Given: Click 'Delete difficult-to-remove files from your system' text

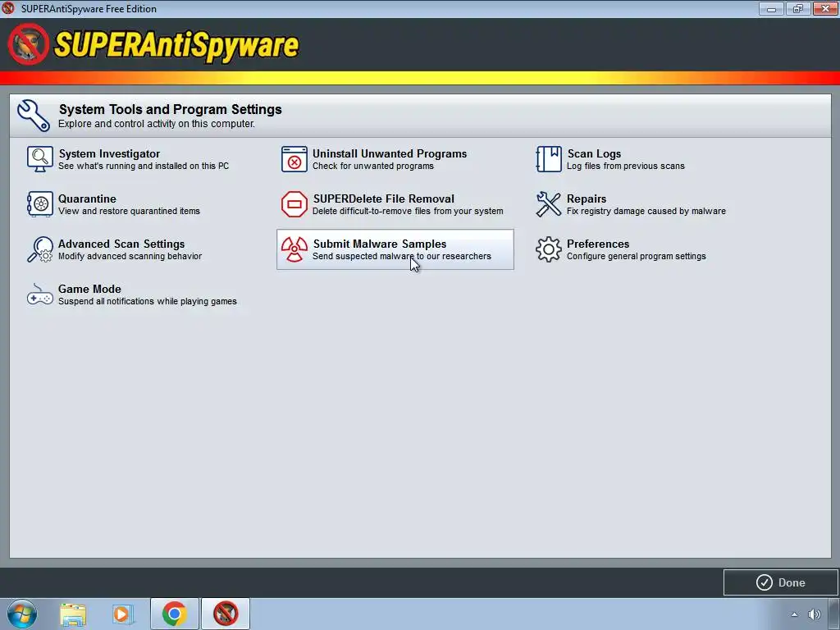Looking at the screenshot, I should [x=408, y=211].
